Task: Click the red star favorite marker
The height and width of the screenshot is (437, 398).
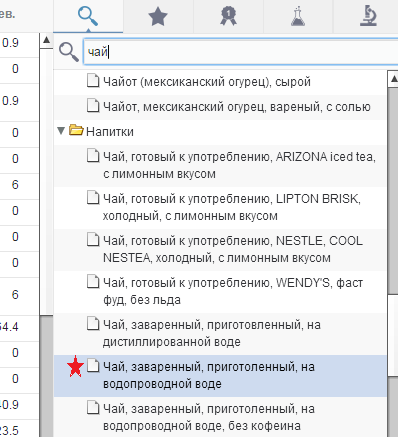Action: [x=75, y=366]
